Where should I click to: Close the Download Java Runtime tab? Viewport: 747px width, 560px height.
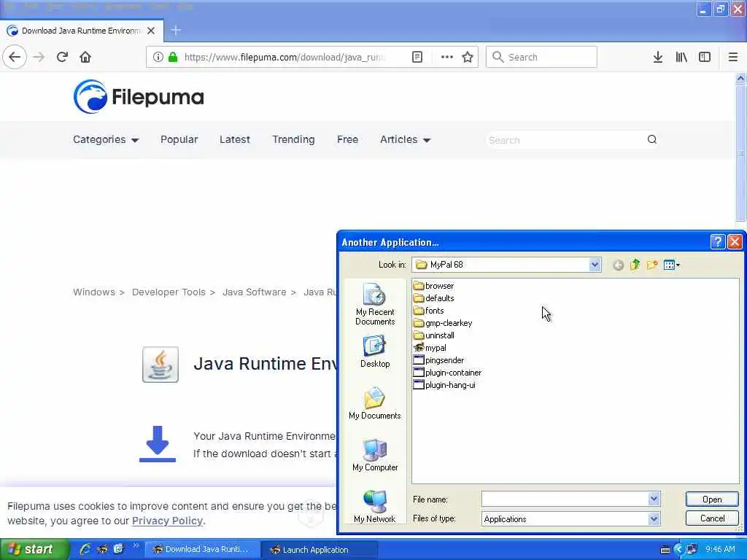click(x=151, y=31)
